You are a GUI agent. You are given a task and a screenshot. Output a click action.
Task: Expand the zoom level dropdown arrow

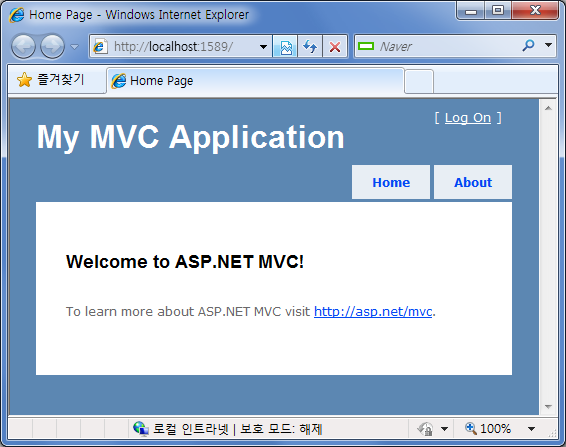[531, 429]
